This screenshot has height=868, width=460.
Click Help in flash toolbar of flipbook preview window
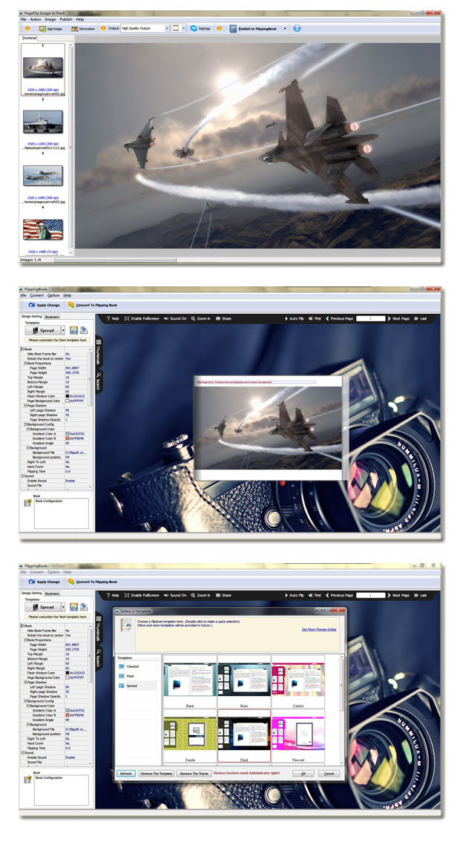pos(112,318)
